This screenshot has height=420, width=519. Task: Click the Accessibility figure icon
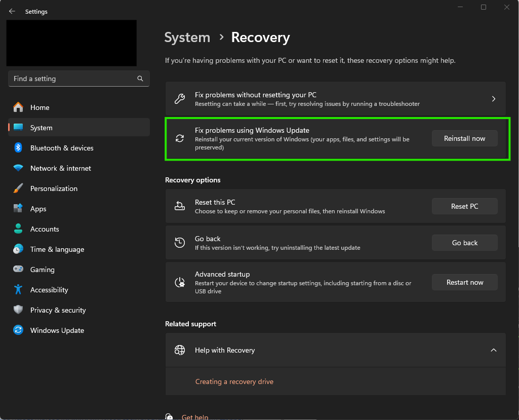[18, 289]
